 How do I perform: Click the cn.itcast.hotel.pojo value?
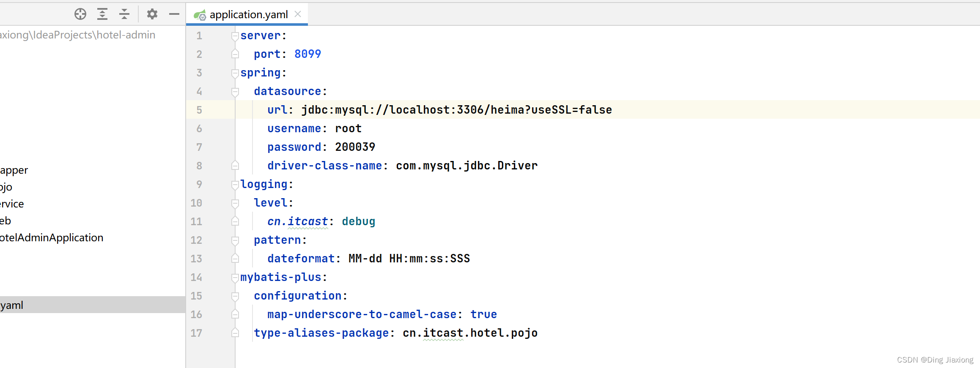[470, 333]
